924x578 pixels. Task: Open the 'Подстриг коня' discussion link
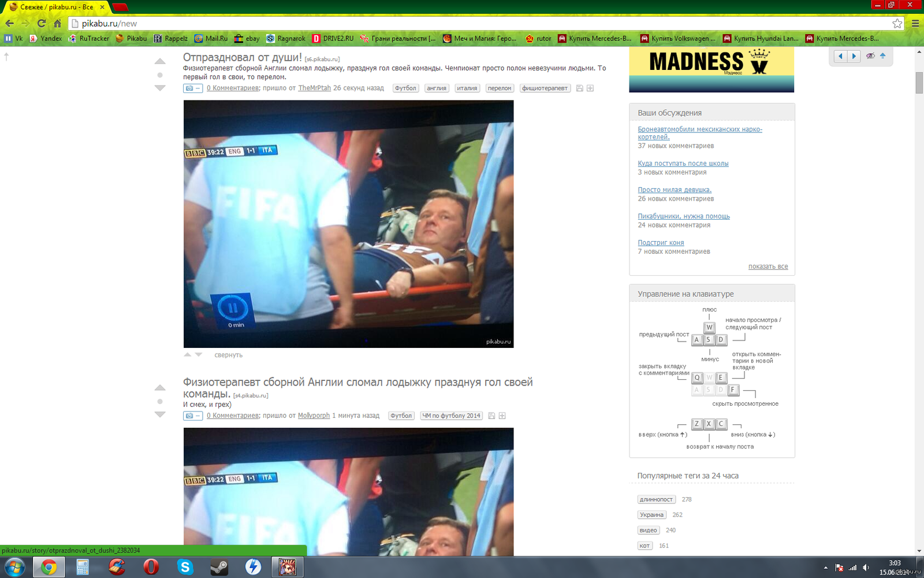click(x=661, y=243)
